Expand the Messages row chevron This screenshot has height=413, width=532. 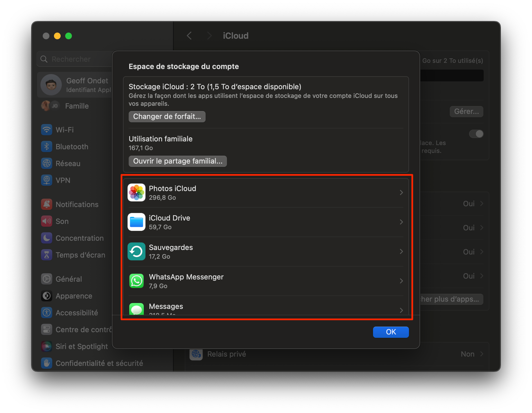coord(401,310)
